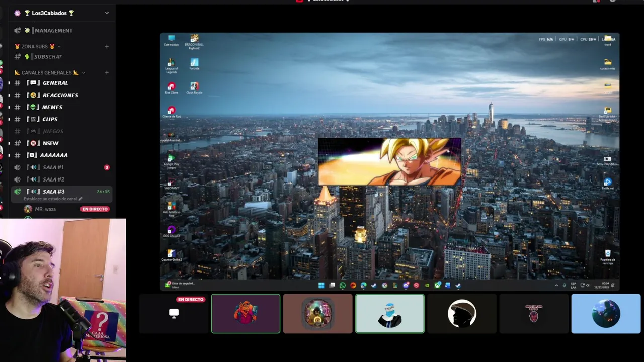Image resolution: width=644 pixels, height=362 pixels.
Task: Open WhatsApp from the taskbar
Action: (x=343, y=286)
